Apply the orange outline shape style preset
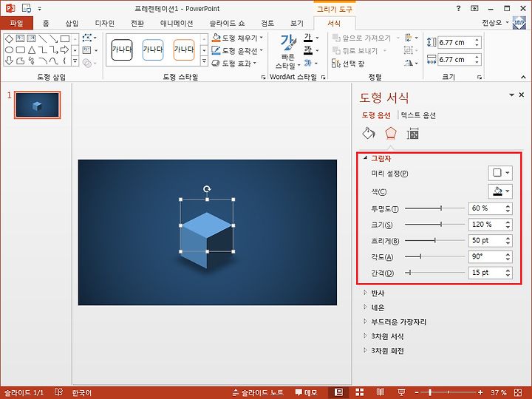This screenshot has width=532, height=399. coord(184,50)
